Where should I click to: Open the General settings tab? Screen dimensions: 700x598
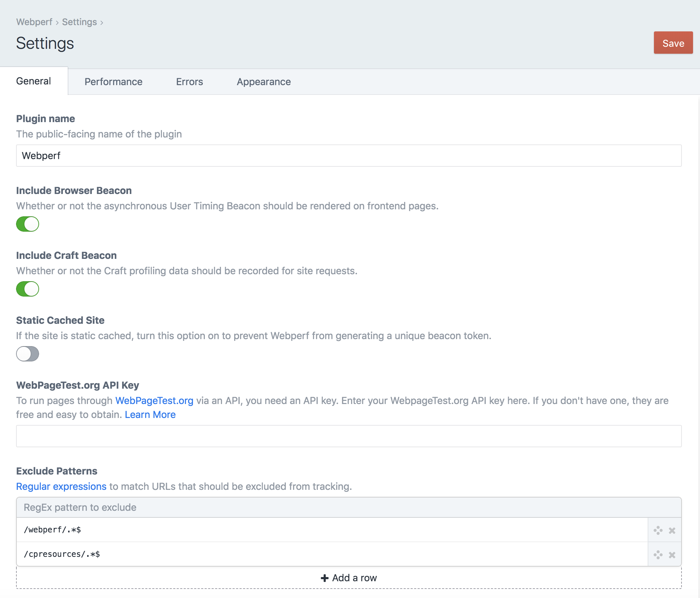(34, 81)
